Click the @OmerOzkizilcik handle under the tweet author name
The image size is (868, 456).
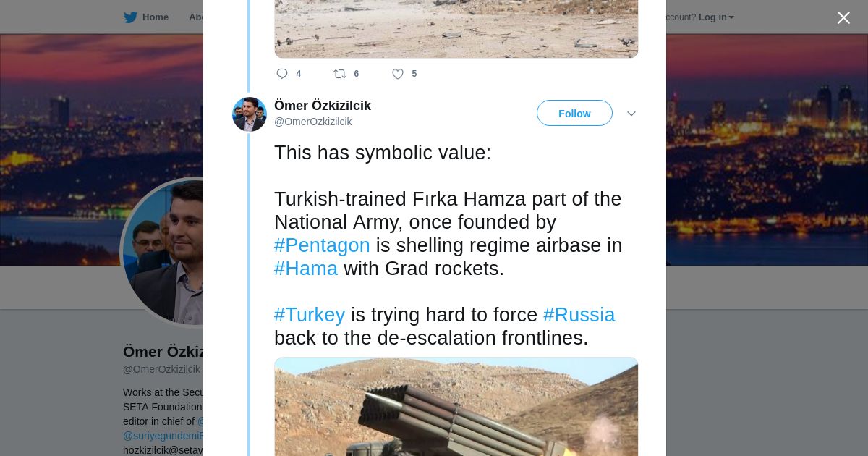click(313, 122)
